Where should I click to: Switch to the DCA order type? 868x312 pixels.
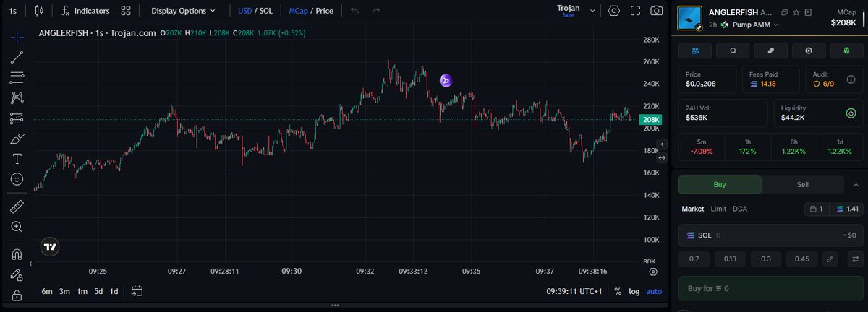740,209
